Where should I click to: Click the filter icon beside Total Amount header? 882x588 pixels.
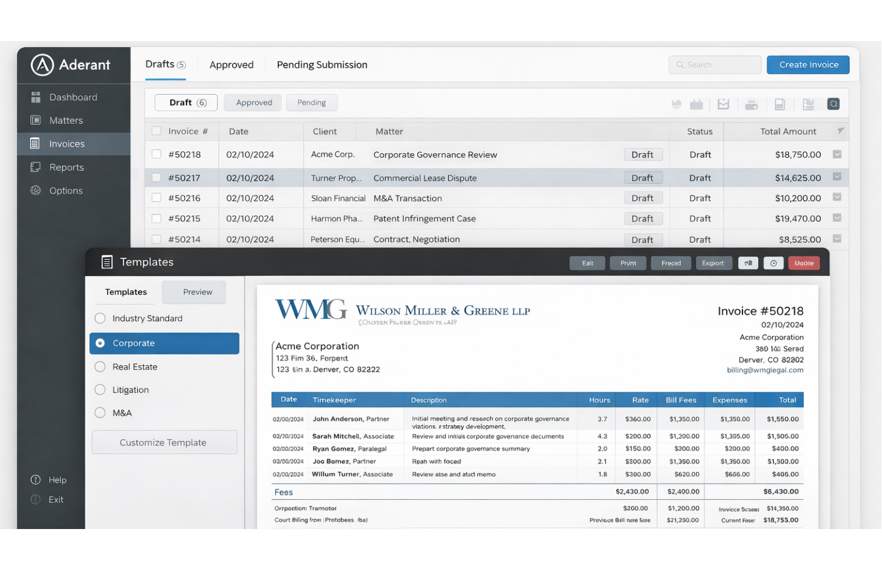tap(840, 131)
